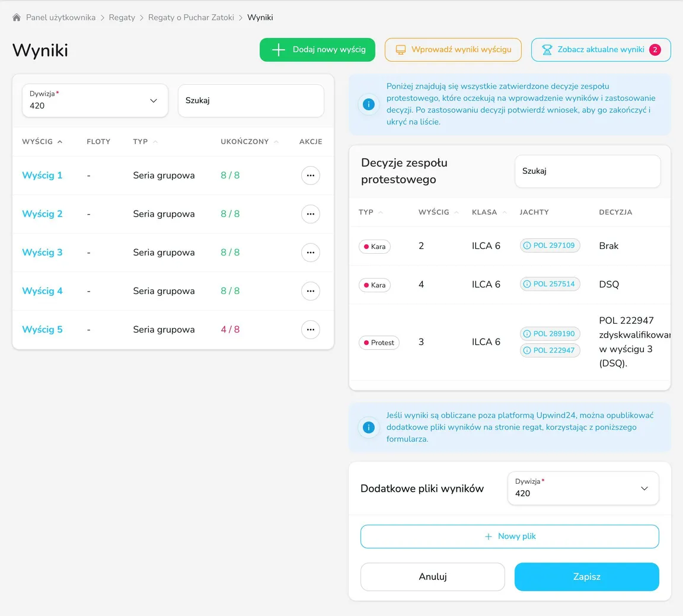Navigate to Regaty breadcrumb
Viewport: 683px width, 616px height.
coord(122,17)
